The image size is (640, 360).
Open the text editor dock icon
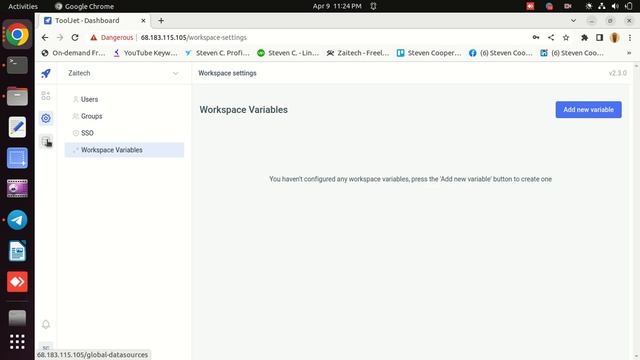tap(17, 127)
